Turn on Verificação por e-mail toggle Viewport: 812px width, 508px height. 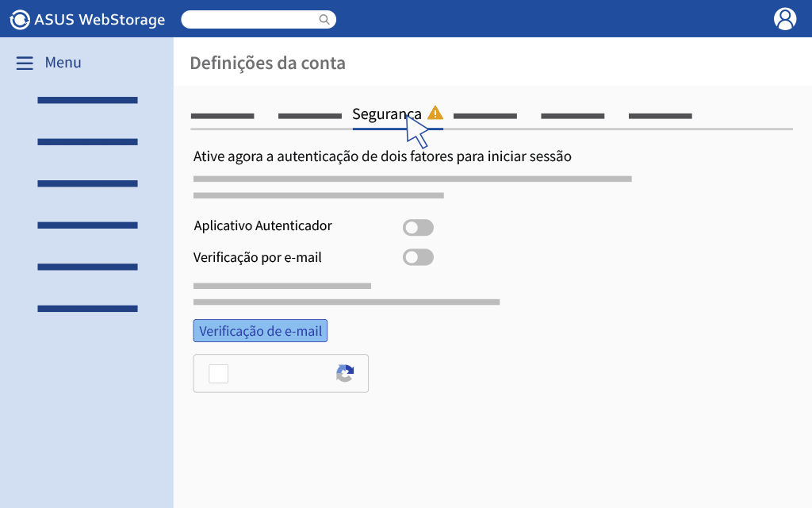pos(418,257)
